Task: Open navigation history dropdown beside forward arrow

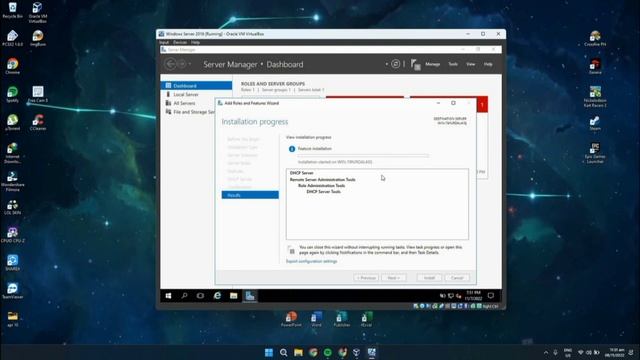Action: coord(190,64)
